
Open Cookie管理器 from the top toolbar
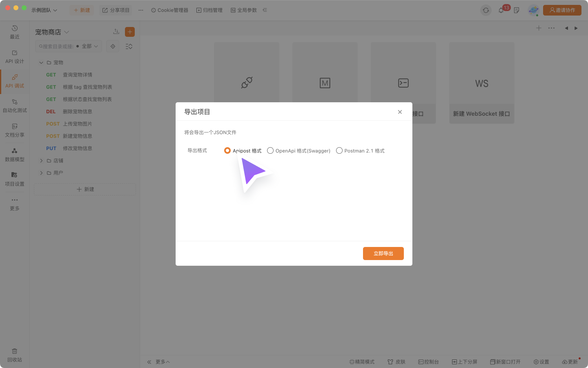click(x=169, y=10)
